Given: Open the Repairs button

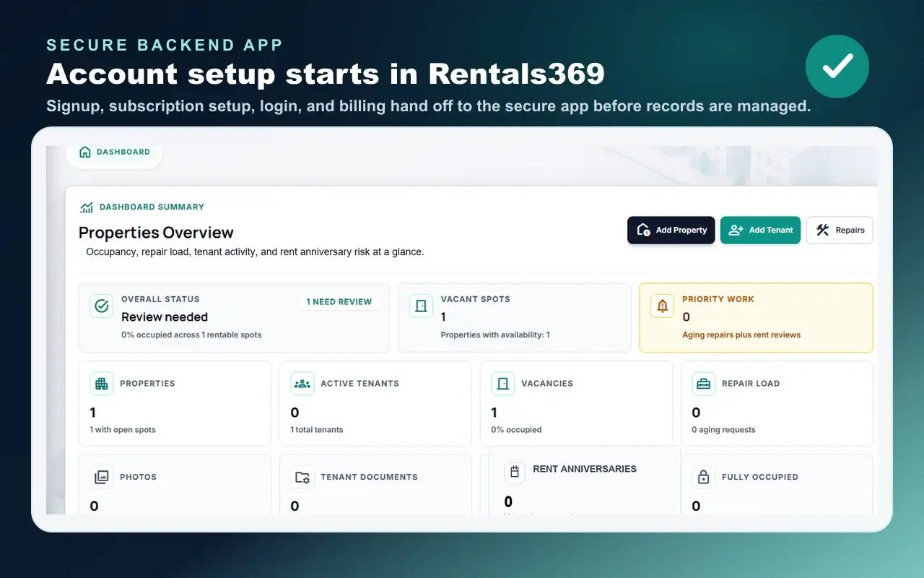Looking at the screenshot, I should click(840, 230).
